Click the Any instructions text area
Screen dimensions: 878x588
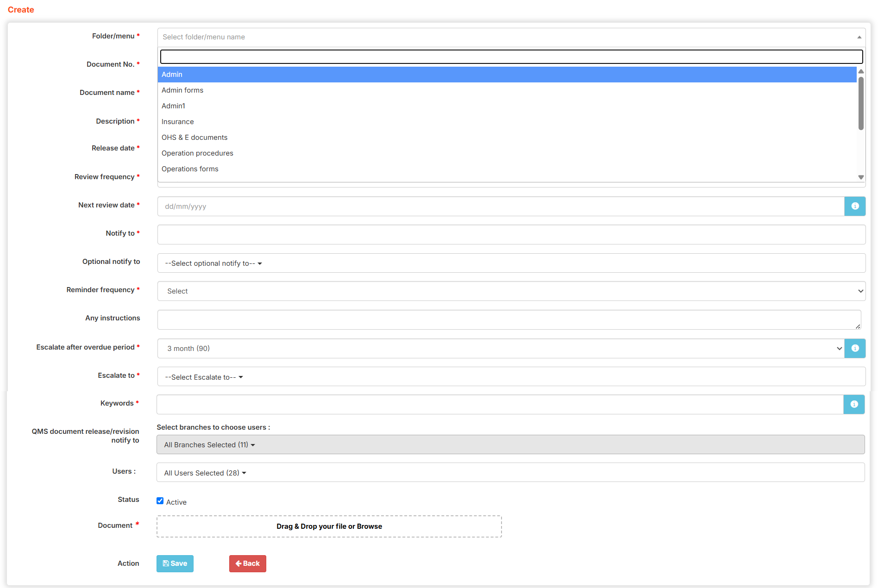(509, 319)
